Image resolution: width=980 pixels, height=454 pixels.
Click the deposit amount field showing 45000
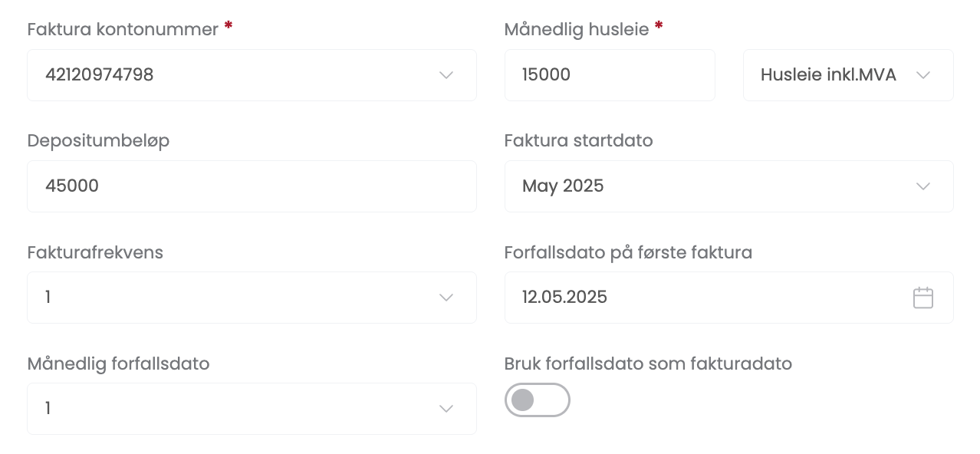pos(252,186)
